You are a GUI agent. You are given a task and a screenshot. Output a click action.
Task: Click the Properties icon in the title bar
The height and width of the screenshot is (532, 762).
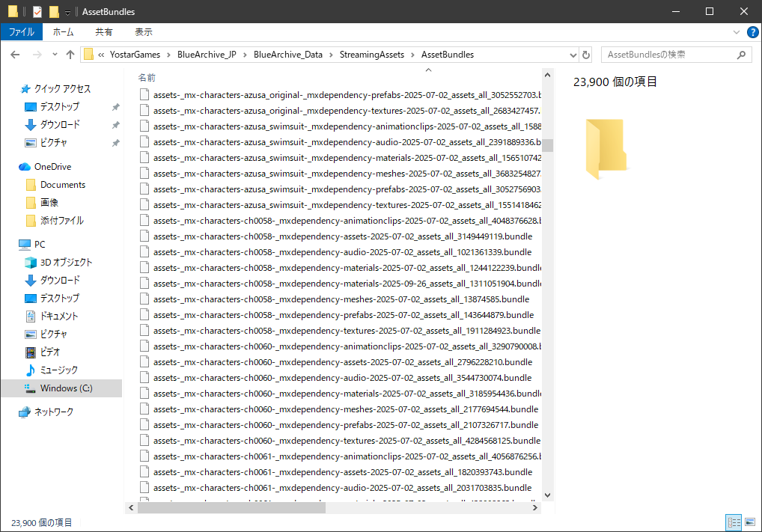point(37,12)
